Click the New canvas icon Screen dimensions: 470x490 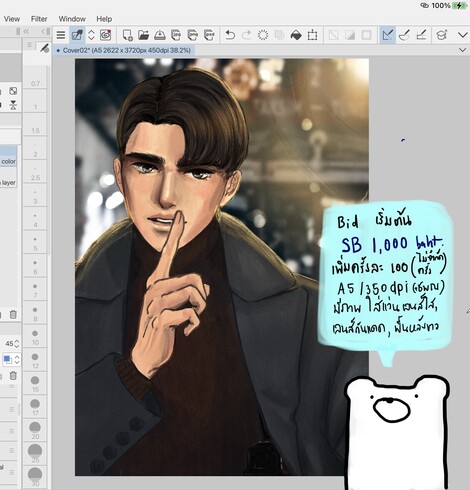click(127, 35)
